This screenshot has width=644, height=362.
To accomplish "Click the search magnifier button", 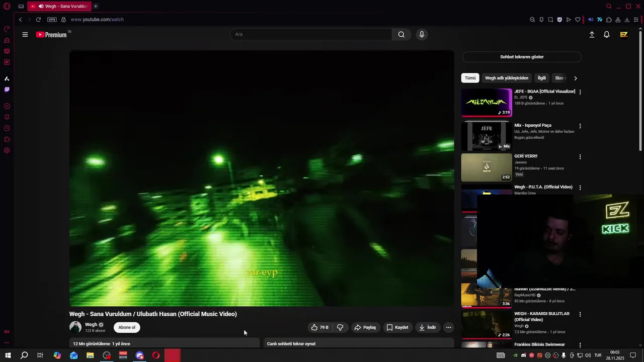I will (x=401, y=35).
